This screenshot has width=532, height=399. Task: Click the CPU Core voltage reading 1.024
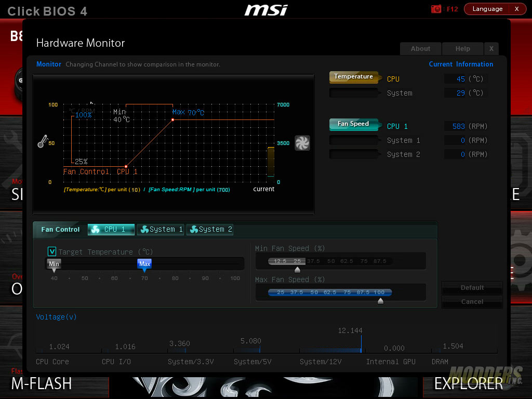(59, 347)
